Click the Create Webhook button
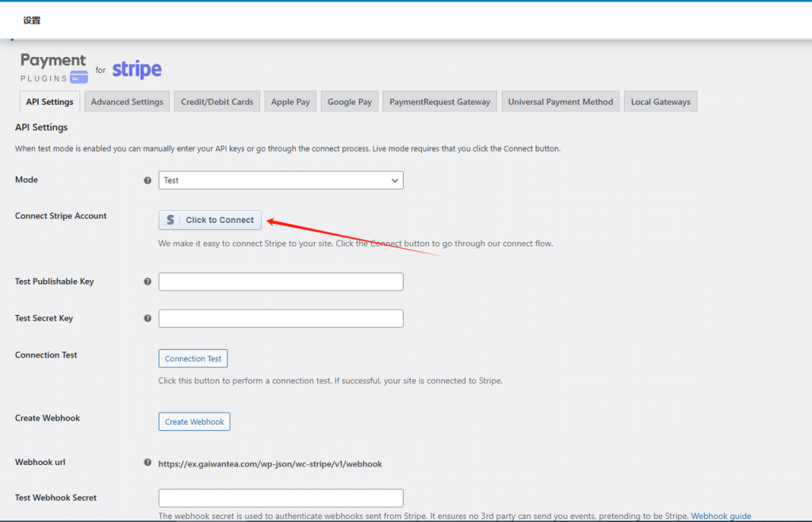Viewport: 812px width, 522px height. [194, 422]
